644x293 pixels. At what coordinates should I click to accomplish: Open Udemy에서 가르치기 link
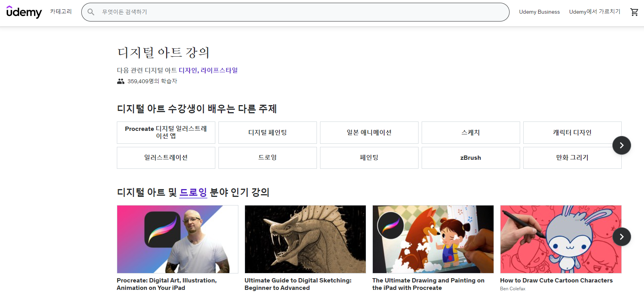pos(595,12)
